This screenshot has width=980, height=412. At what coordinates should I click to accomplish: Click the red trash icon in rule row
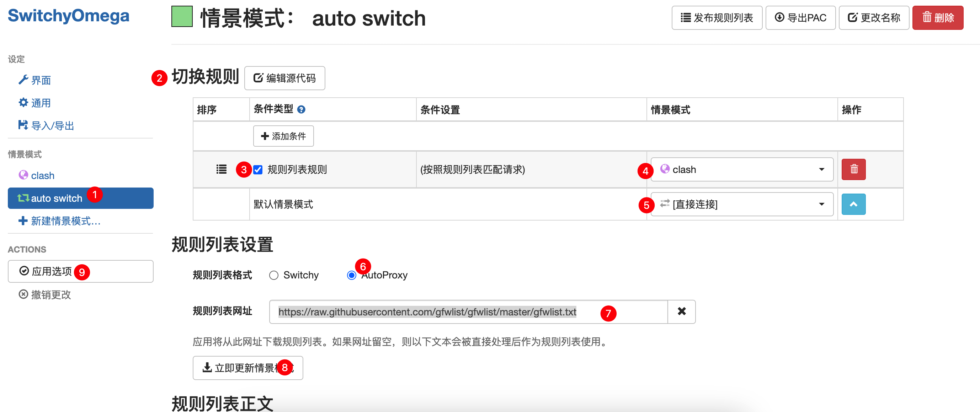853,169
